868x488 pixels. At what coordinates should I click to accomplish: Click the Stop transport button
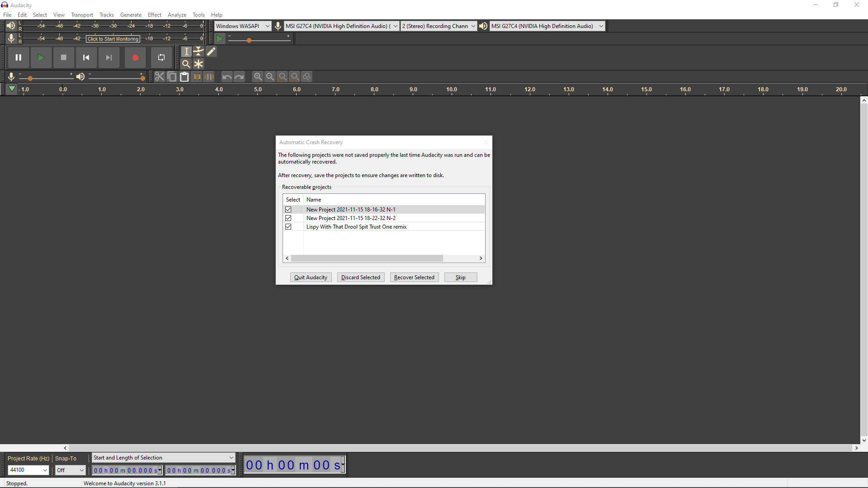click(63, 57)
